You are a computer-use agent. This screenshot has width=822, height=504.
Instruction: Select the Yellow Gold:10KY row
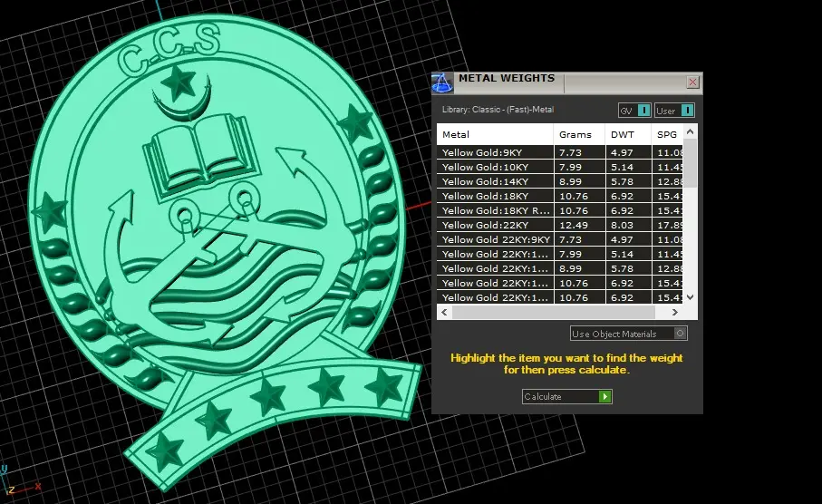[559, 167]
